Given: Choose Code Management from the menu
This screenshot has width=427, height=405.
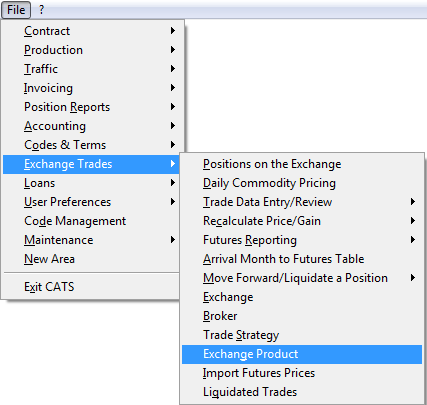Looking at the screenshot, I should (91, 221).
